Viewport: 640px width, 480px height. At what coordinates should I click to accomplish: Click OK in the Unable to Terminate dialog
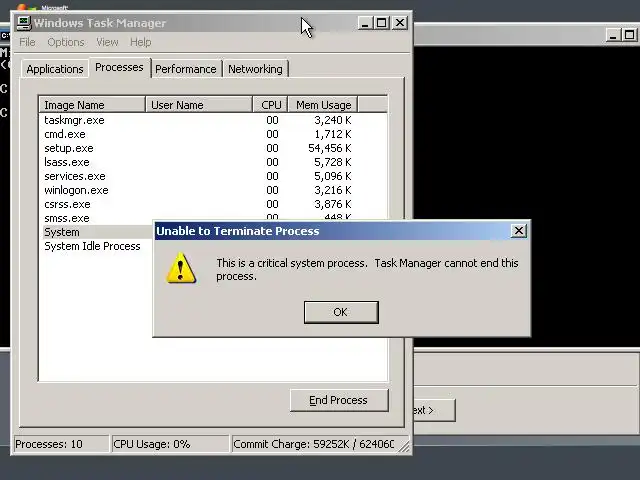tap(341, 312)
